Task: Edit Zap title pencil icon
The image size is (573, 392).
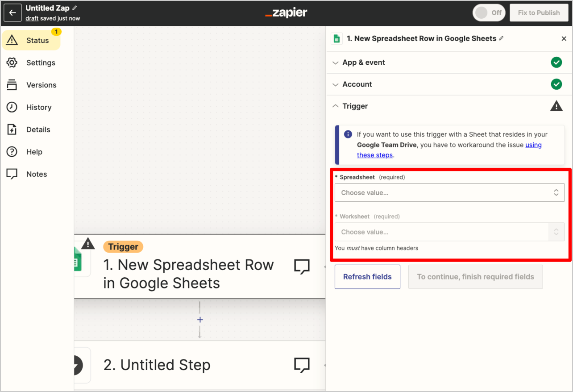Action: pyautogui.click(x=75, y=8)
